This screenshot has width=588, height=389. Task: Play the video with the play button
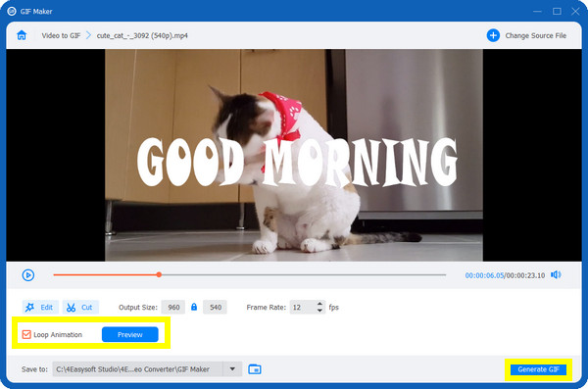(28, 275)
